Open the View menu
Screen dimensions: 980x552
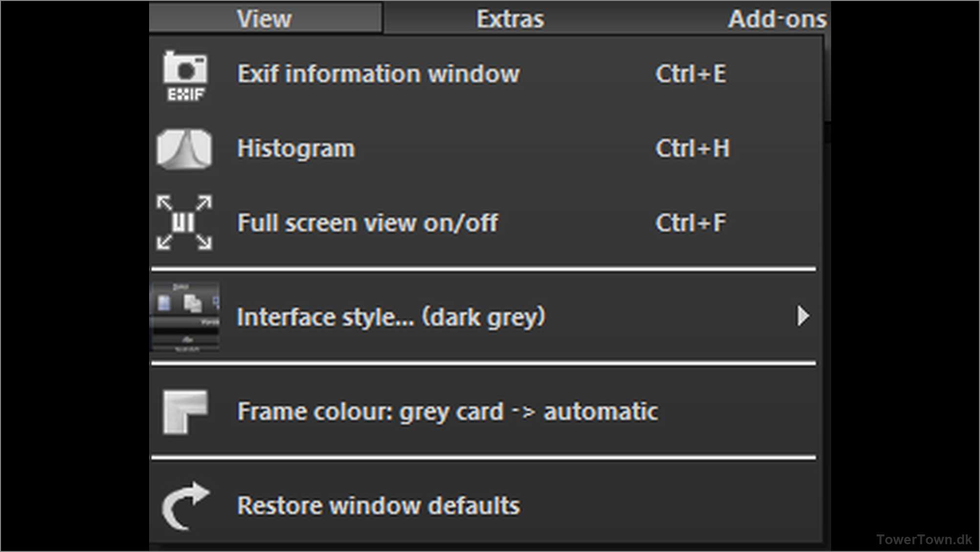coord(265,19)
